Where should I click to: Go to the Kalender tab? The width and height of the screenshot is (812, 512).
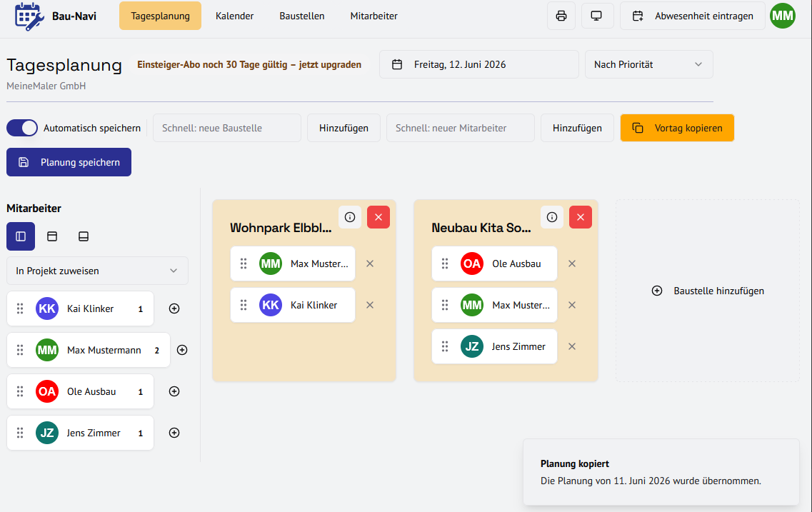[x=234, y=16]
